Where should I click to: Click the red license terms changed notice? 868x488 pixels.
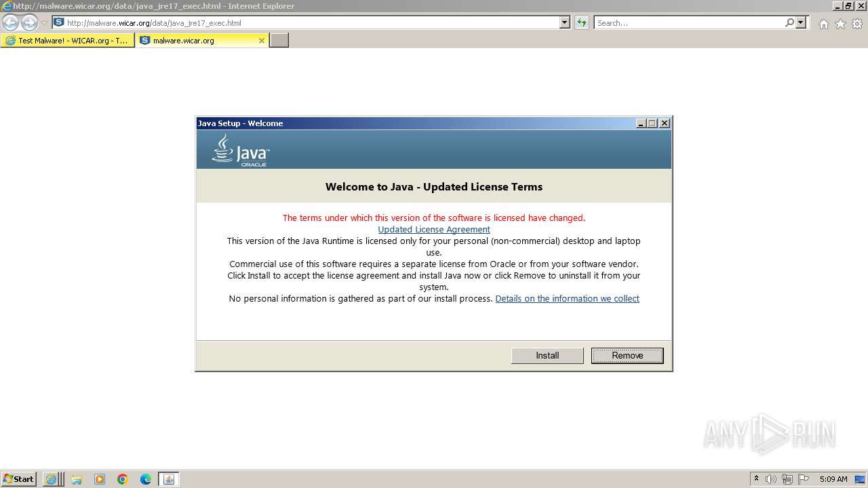tap(434, 218)
